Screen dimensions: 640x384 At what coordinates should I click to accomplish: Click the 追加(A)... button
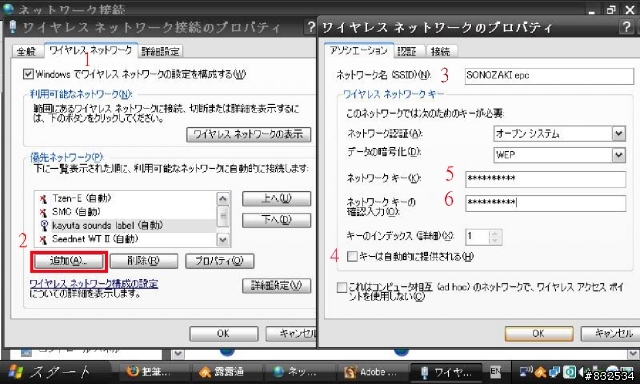[69, 261]
